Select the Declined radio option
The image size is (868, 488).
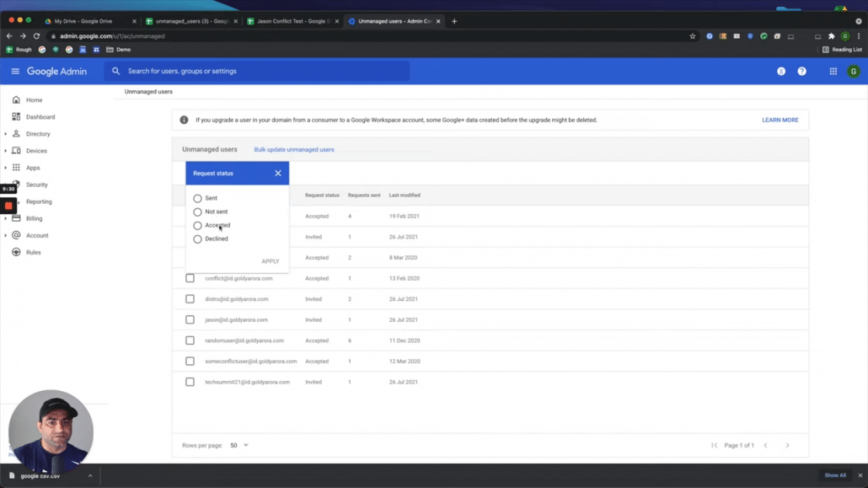198,239
